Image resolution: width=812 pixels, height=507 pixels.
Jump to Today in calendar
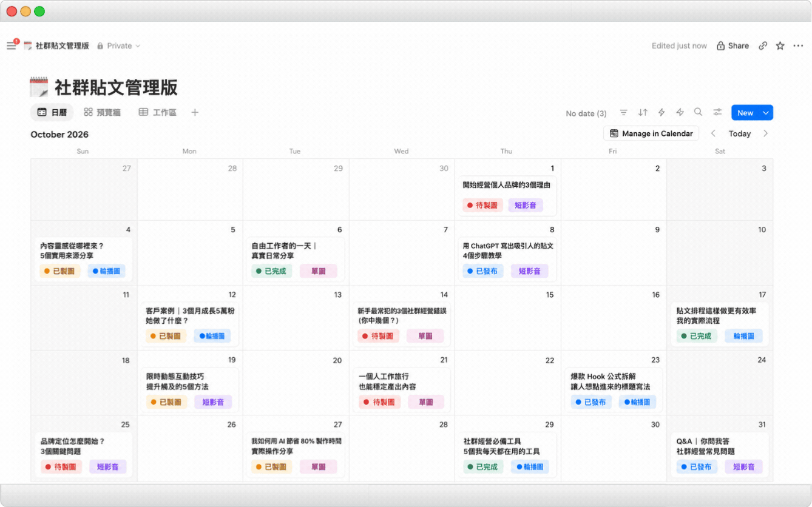(740, 133)
